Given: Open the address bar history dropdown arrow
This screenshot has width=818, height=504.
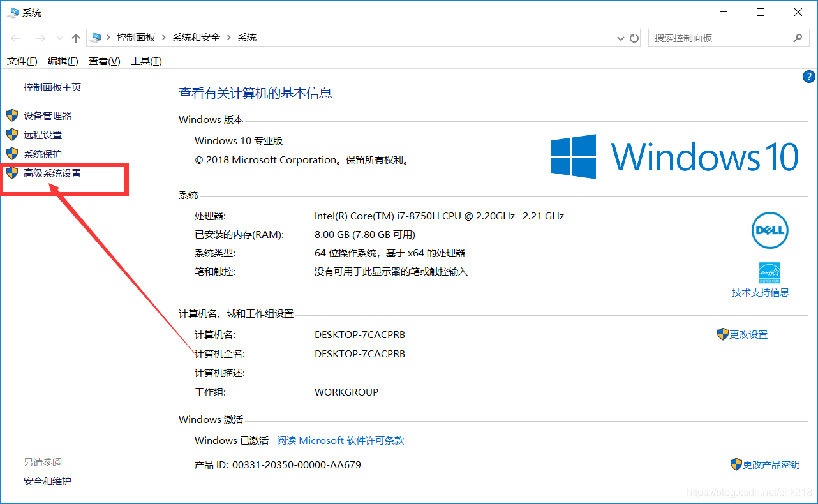Looking at the screenshot, I should pyautogui.click(x=621, y=38).
